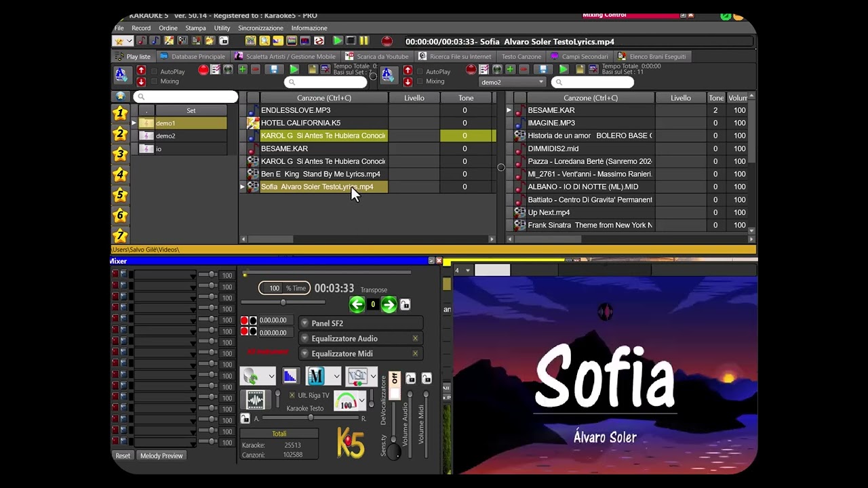
Task: Expand the Equalizzatore Midi section
Action: [305, 353]
